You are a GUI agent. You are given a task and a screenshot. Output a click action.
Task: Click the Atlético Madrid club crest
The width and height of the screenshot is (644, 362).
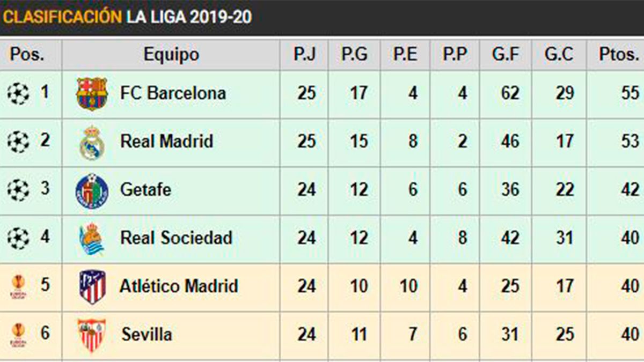click(x=92, y=286)
